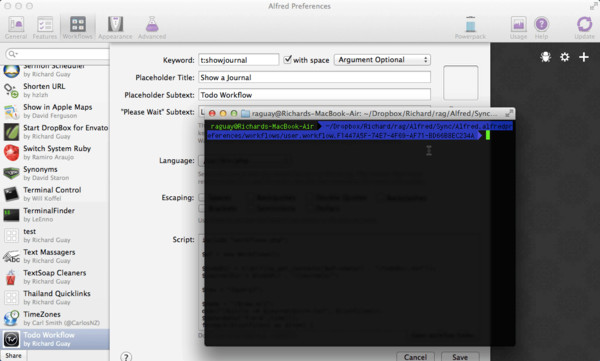
Task: Open the workflow settings gear icon
Action: (x=565, y=57)
